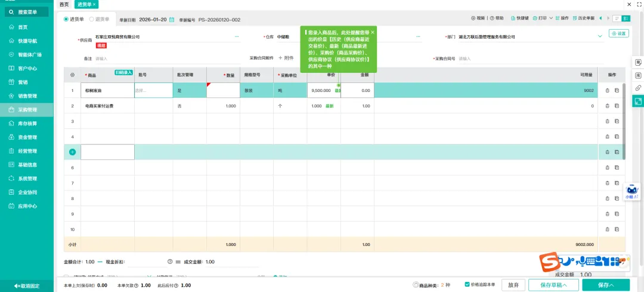Viewport: 644px width, 292px height.
Task: Click the 放弃 button
Action: click(513, 285)
